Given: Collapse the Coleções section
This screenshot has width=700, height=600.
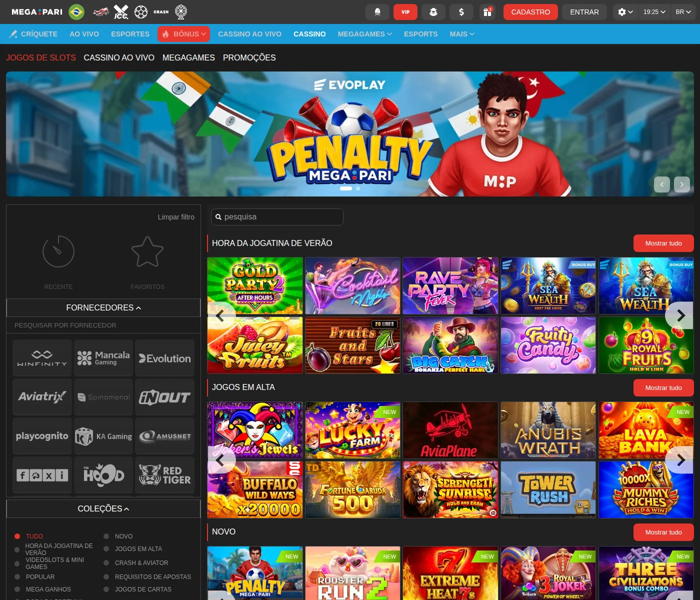Looking at the screenshot, I should 103,509.
